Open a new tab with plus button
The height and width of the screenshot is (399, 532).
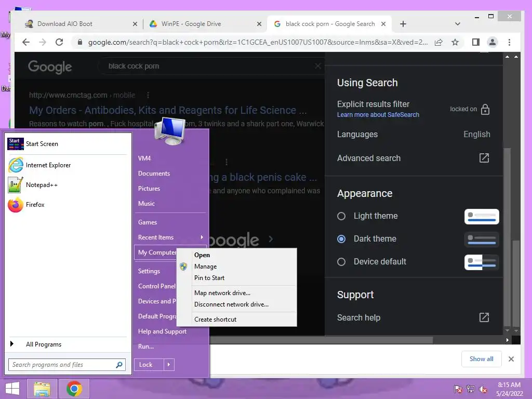point(403,24)
